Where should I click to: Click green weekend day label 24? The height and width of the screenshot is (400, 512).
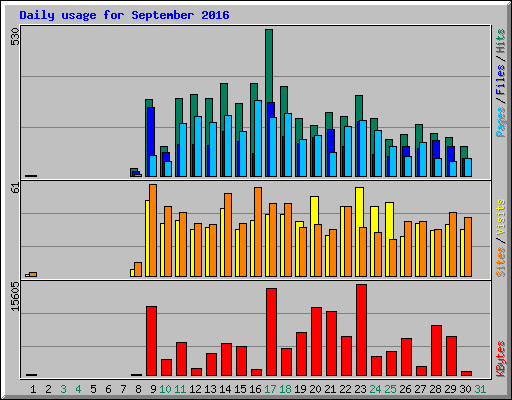(375, 389)
